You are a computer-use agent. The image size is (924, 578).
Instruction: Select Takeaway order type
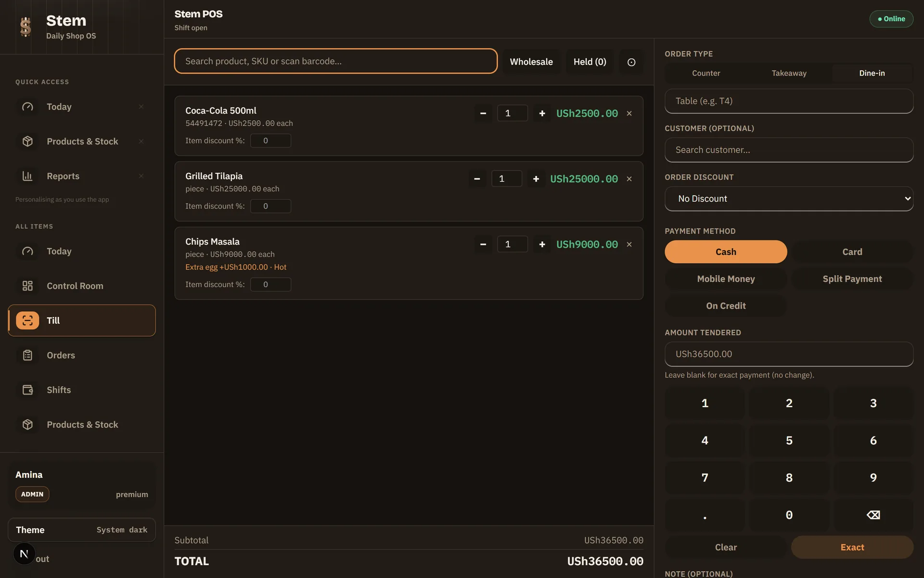[789, 73]
